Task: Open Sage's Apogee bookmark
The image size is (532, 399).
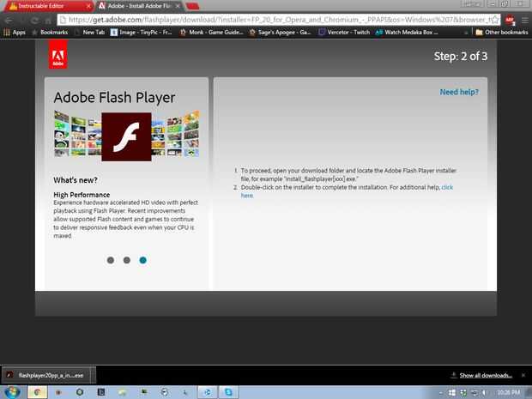Action: [281, 33]
